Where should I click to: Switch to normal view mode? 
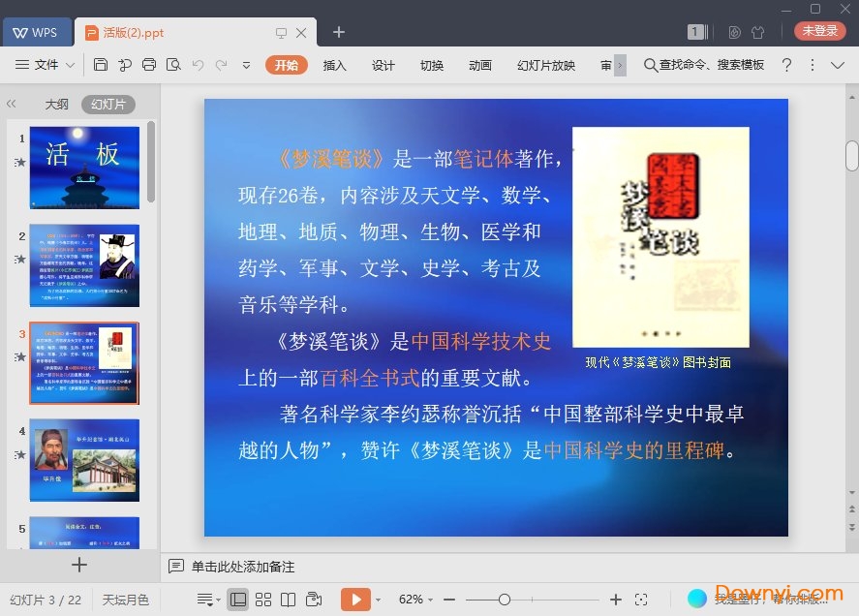click(238, 600)
